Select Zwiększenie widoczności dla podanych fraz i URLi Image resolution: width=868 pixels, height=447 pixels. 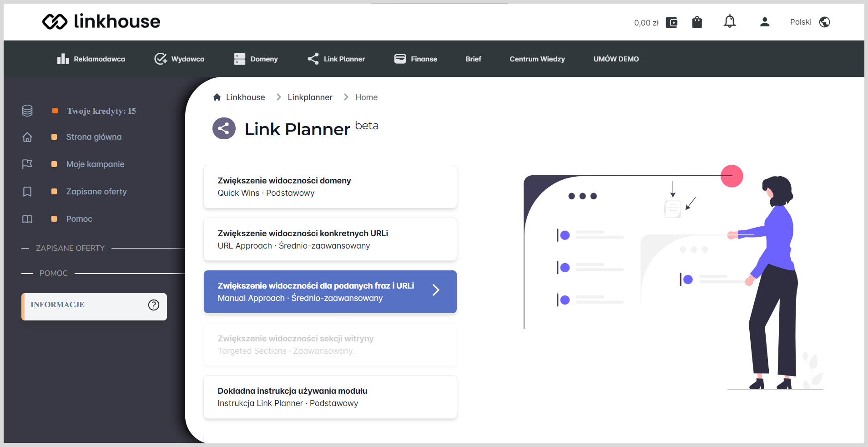pos(330,292)
